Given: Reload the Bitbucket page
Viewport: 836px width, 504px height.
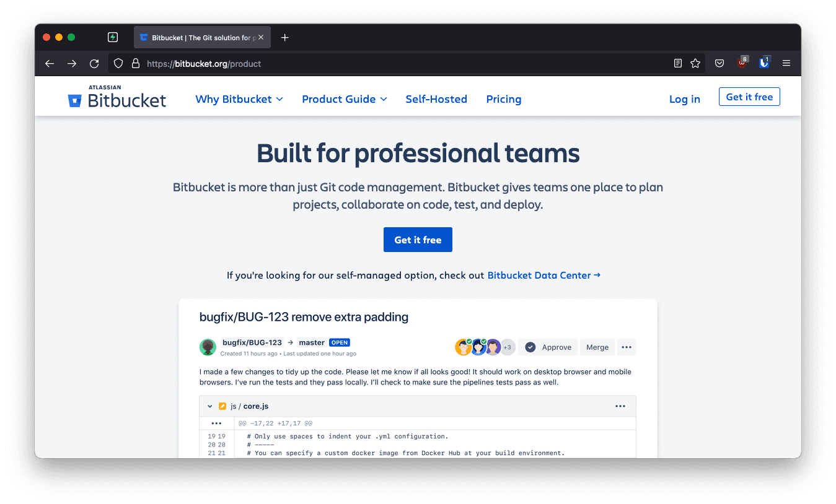Looking at the screenshot, I should click(94, 63).
